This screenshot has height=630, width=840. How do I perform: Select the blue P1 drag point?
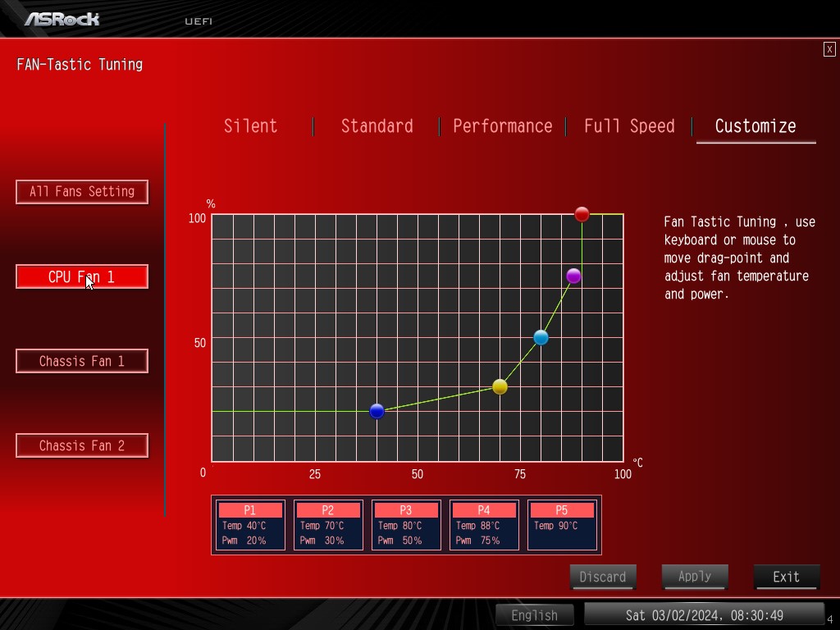(377, 411)
